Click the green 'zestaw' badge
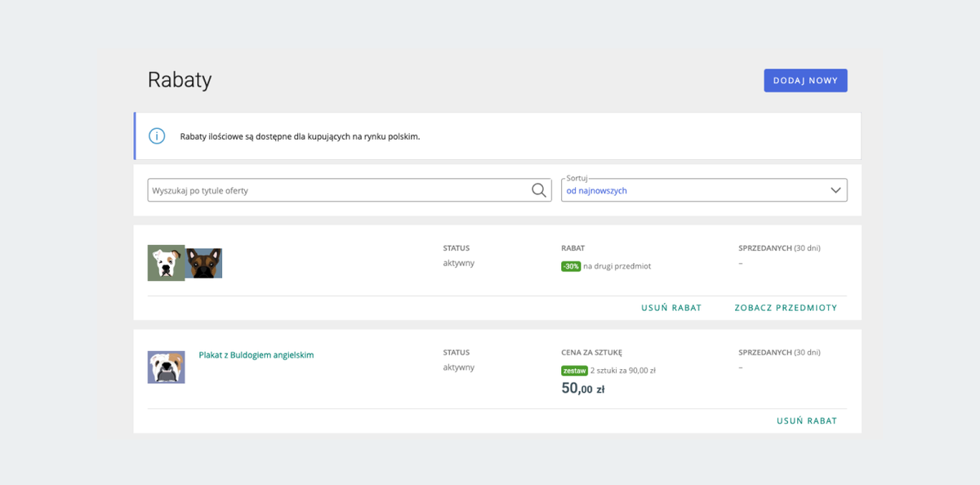The image size is (980, 485). pos(574,371)
